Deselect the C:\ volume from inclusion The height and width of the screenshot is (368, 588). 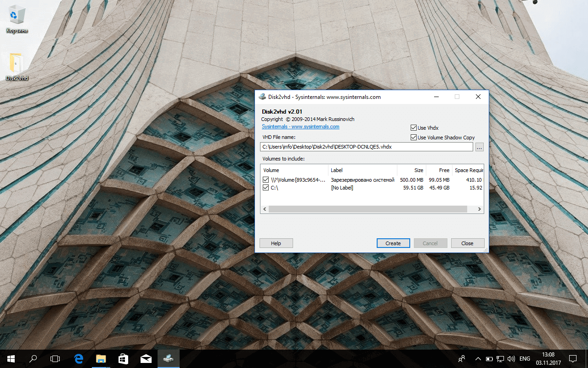[x=266, y=187]
